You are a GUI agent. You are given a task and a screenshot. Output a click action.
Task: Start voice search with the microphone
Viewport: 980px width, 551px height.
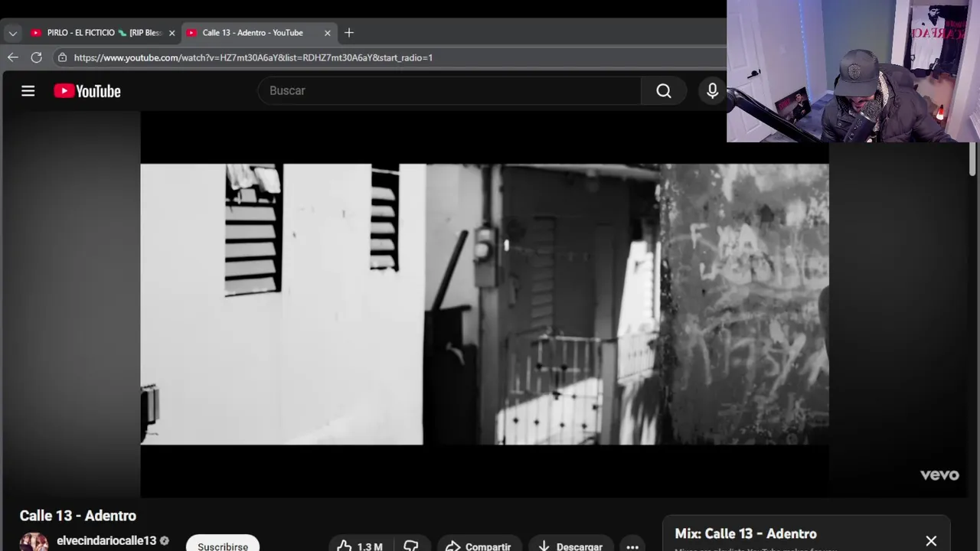pyautogui.click(x=712, y=91)
